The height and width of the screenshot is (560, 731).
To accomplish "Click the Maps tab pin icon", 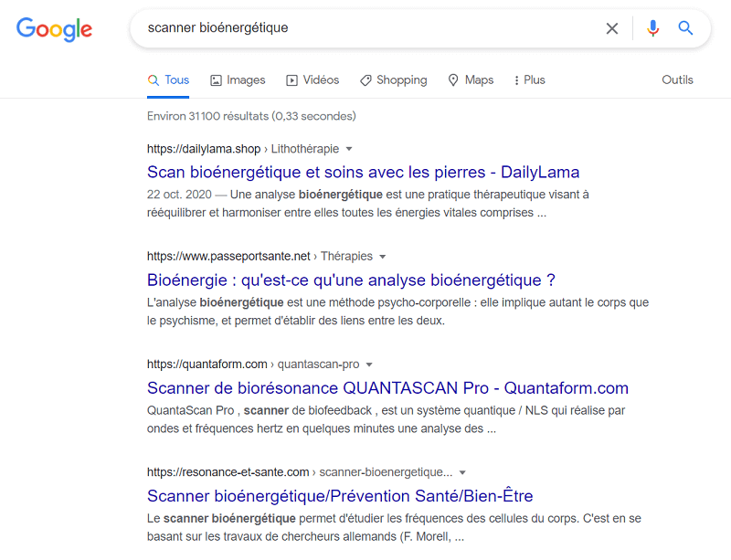I will 453,80.
